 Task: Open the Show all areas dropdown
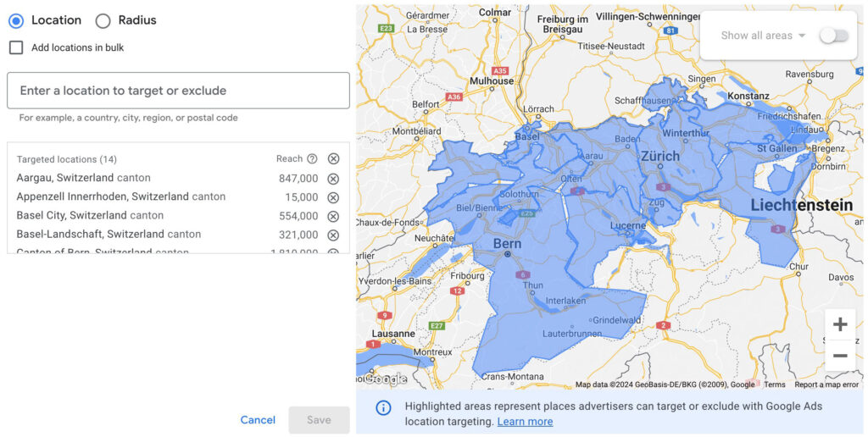tap(763, 36)
